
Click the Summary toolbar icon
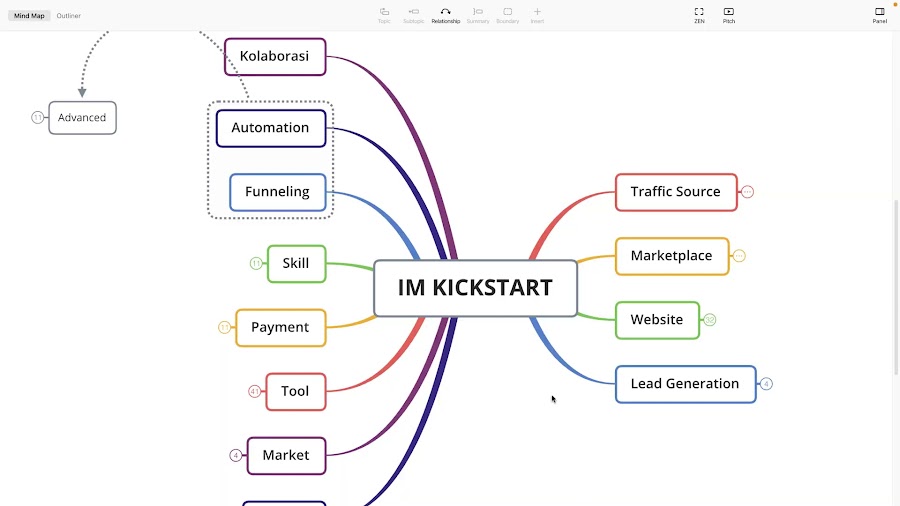click(478, 15)
